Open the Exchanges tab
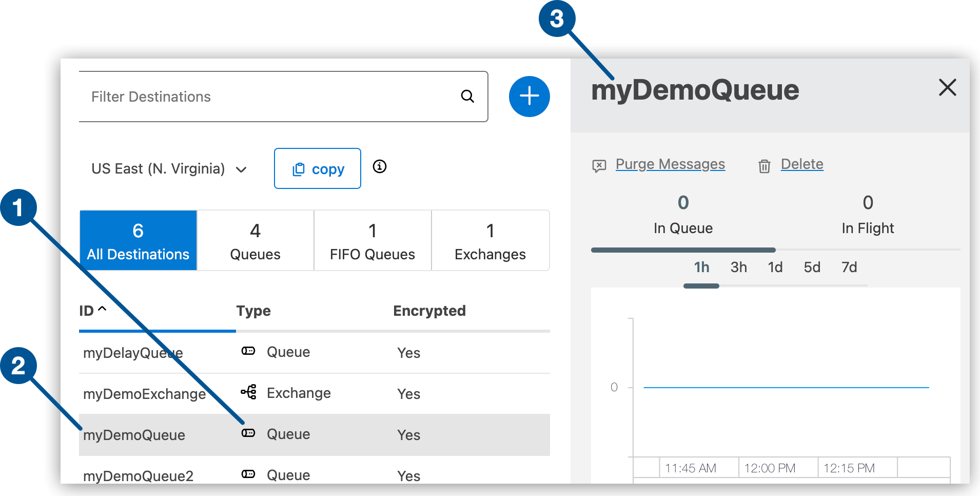980x496 pixels. [490, 240]
